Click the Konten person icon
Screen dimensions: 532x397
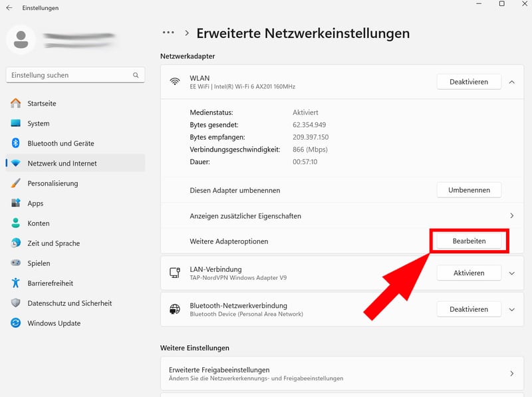[15, 223]
